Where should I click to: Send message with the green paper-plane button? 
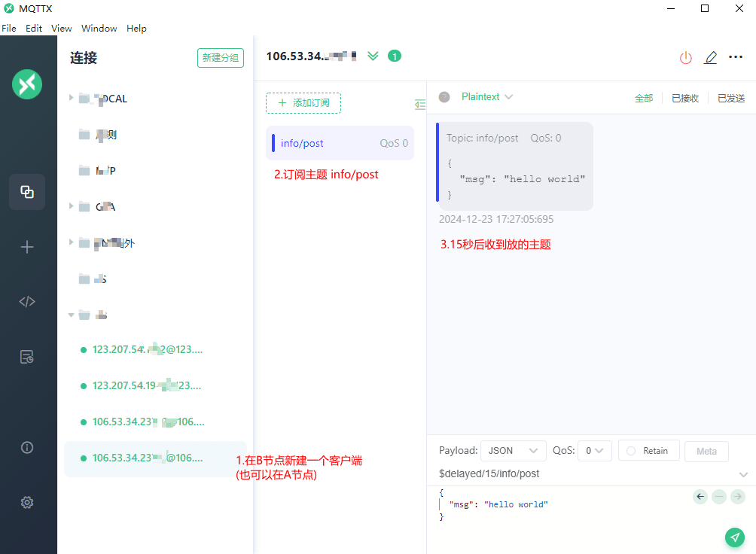pos(734,537)
